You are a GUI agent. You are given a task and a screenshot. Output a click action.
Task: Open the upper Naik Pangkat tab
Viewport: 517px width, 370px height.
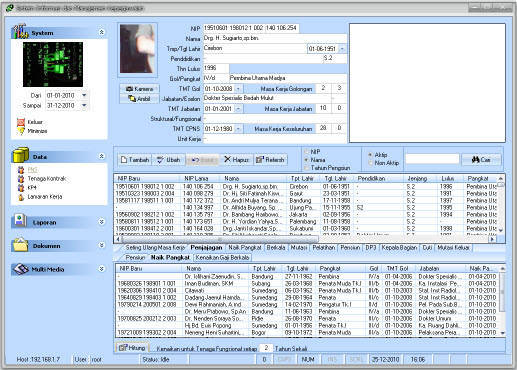245,248
